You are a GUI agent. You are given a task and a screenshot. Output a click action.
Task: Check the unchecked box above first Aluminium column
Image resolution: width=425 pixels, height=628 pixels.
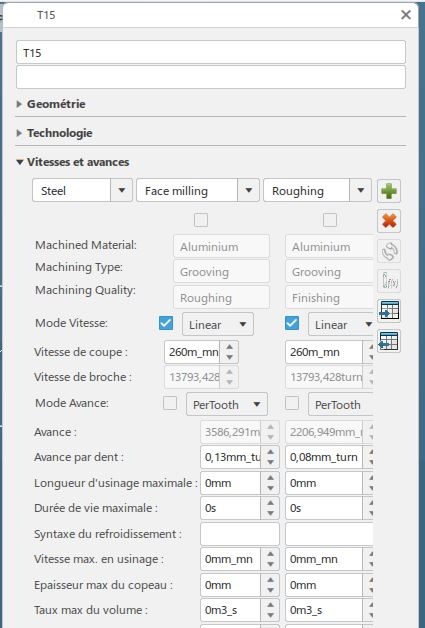pos(201,220)
